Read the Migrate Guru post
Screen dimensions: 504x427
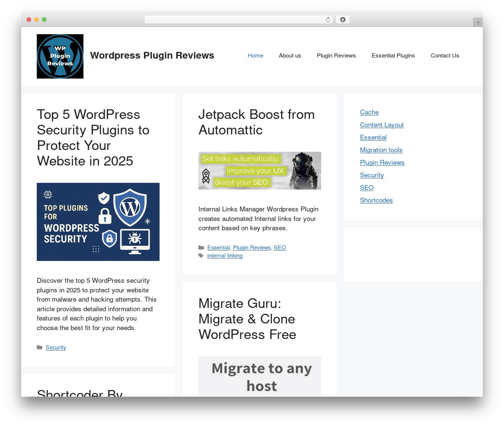247,319
